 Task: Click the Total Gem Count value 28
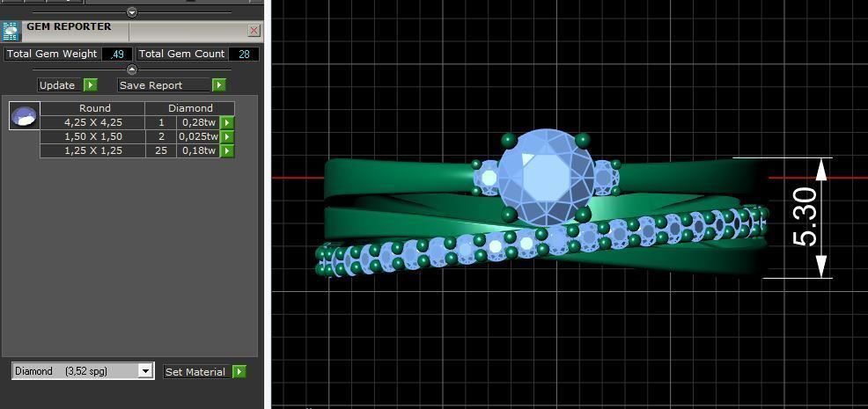tap(244, 55)
